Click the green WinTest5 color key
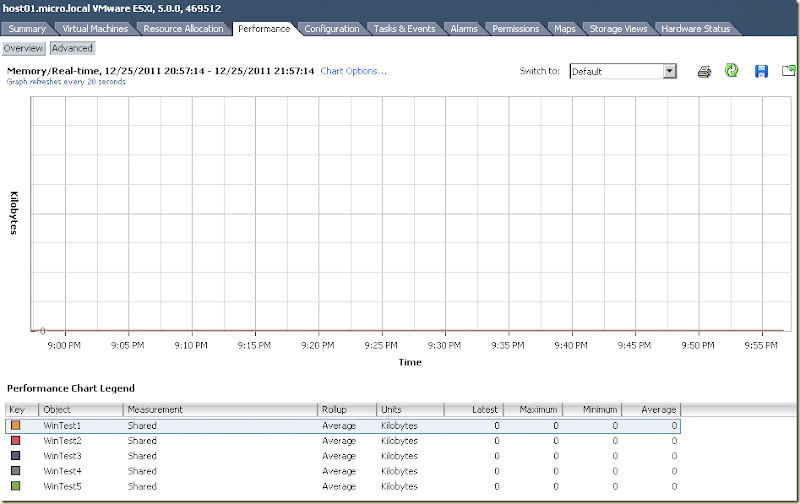 [16, 486]
